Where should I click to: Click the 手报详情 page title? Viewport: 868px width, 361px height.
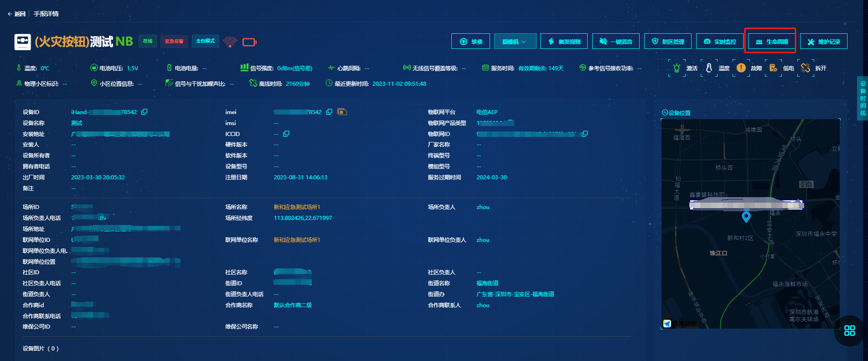click(46, 14)
